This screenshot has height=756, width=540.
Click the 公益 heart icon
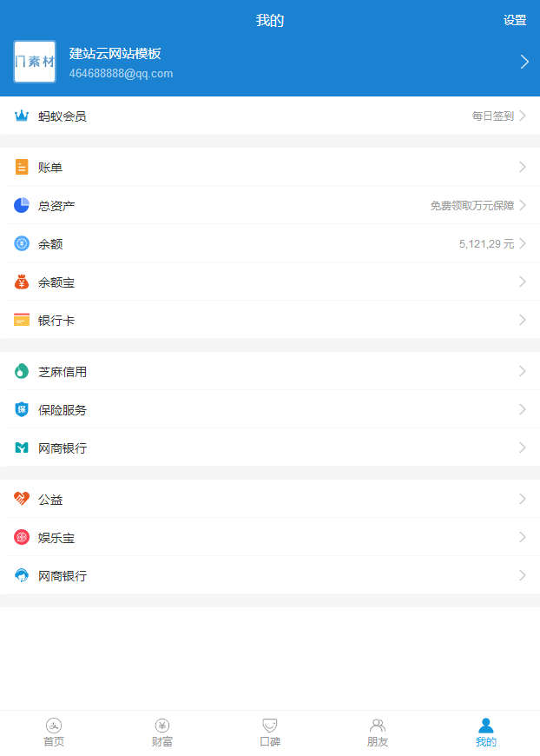22,500
